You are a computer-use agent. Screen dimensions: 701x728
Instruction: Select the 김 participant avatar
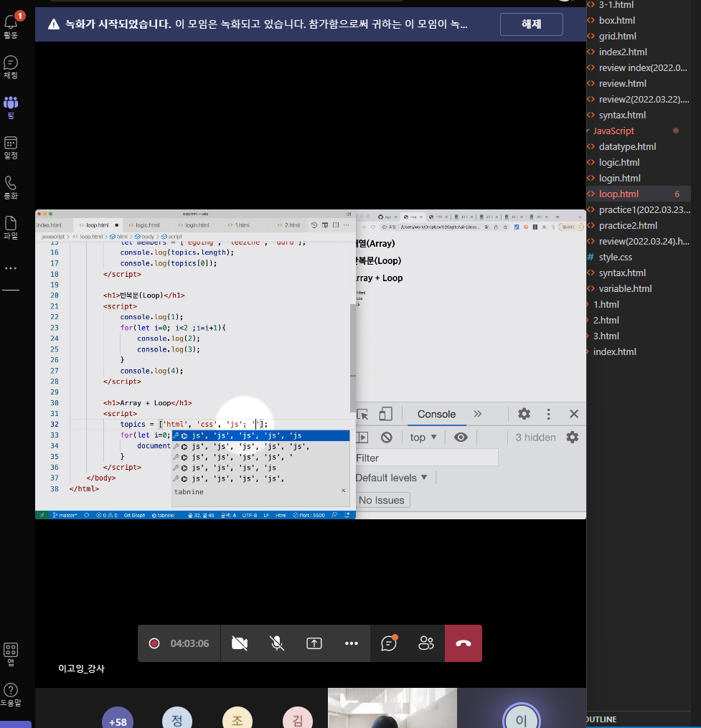point(298,718)
